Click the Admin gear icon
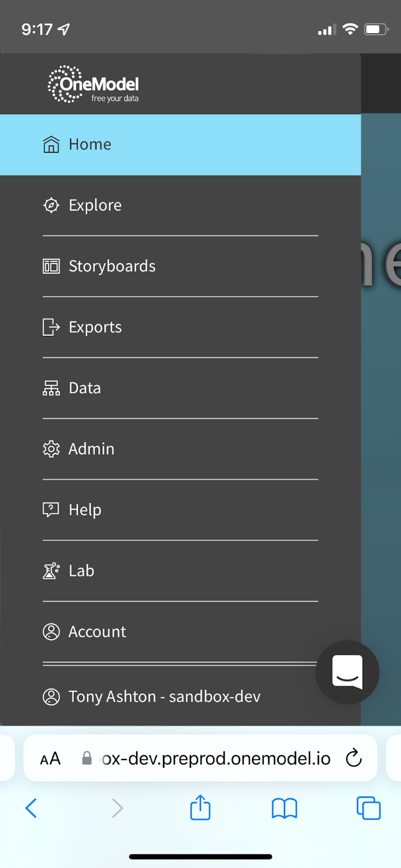 pyautogui.click(x=51, y=449)
